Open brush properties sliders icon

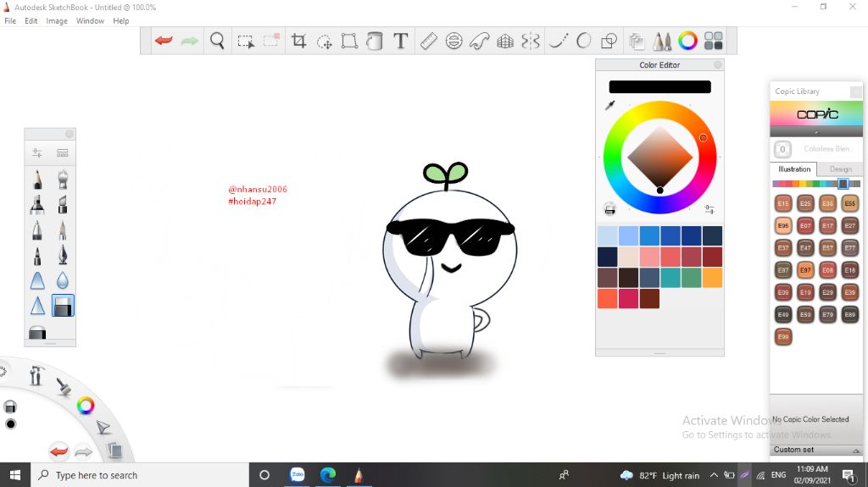click(37, 152)
